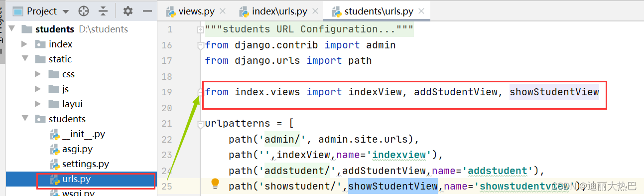Click the collapse all icon in Project toolbar
Image resolution: width=644 pixels, height=196 pixels.
(x=103, y=11)
